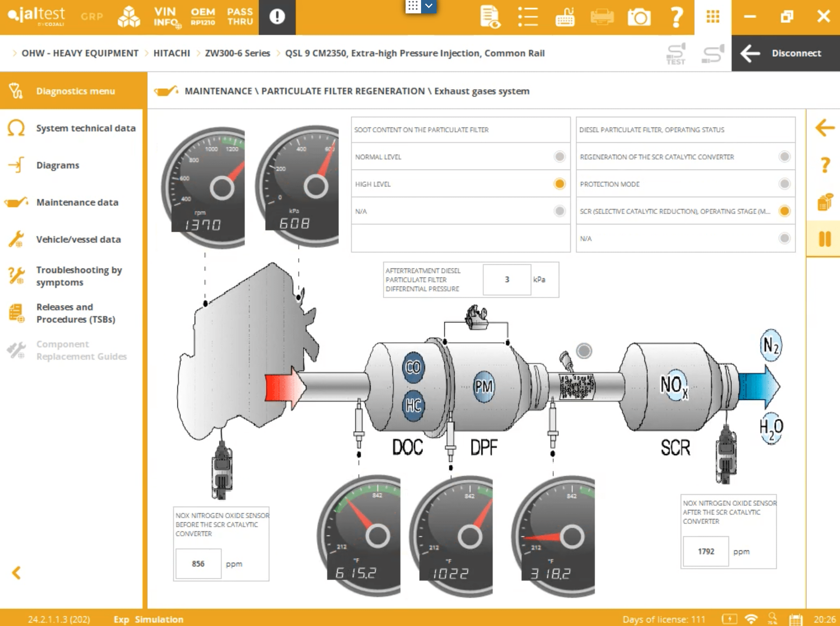Open the apps grid icon
This screenshot has width=840, height=626.
[x=713, y=17]
